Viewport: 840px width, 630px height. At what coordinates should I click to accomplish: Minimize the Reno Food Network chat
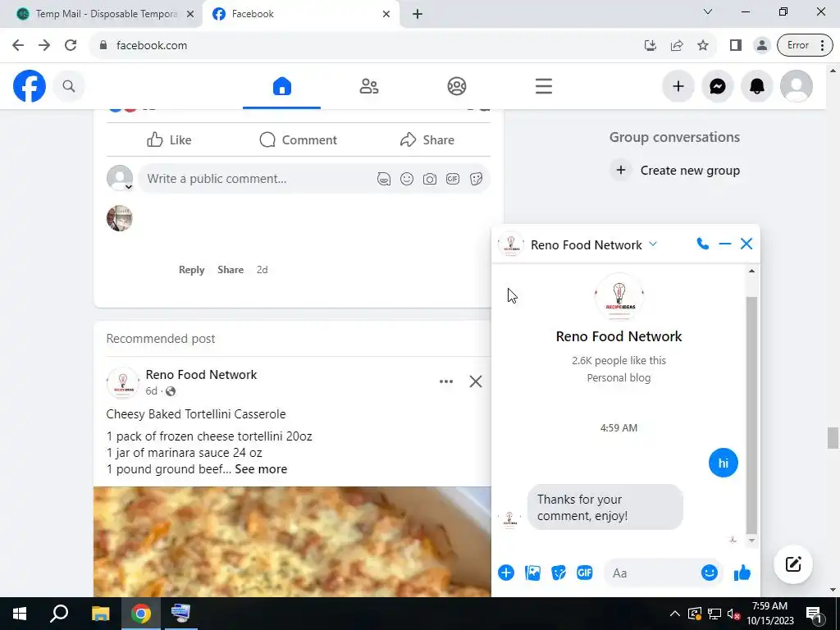point(725,244)
